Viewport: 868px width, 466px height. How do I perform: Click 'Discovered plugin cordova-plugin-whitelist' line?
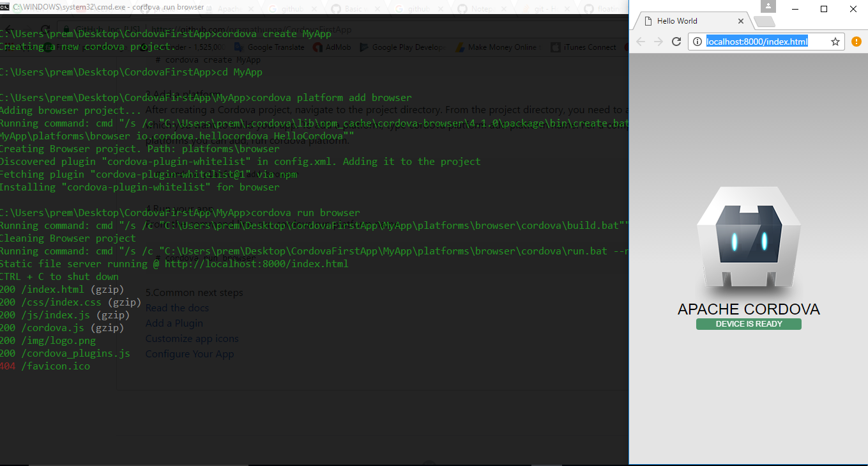point(240,162)
